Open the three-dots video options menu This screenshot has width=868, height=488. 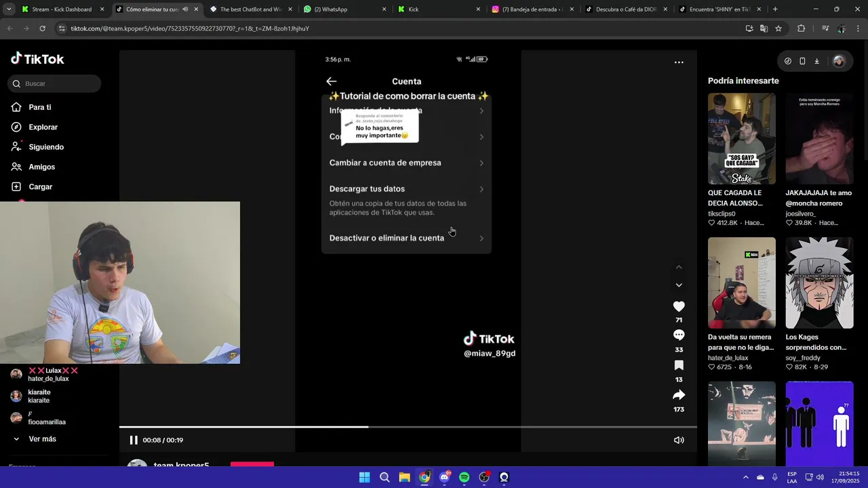(679, 62)
